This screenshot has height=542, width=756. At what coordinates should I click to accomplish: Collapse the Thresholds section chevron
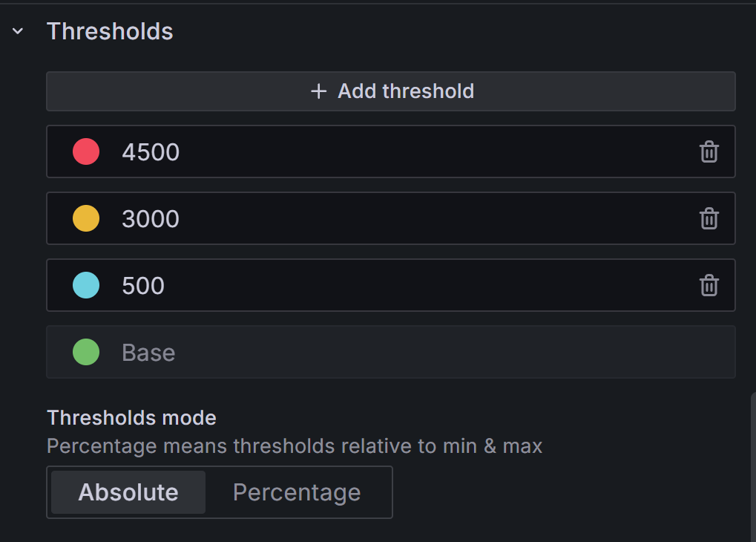tap(18, 31)
